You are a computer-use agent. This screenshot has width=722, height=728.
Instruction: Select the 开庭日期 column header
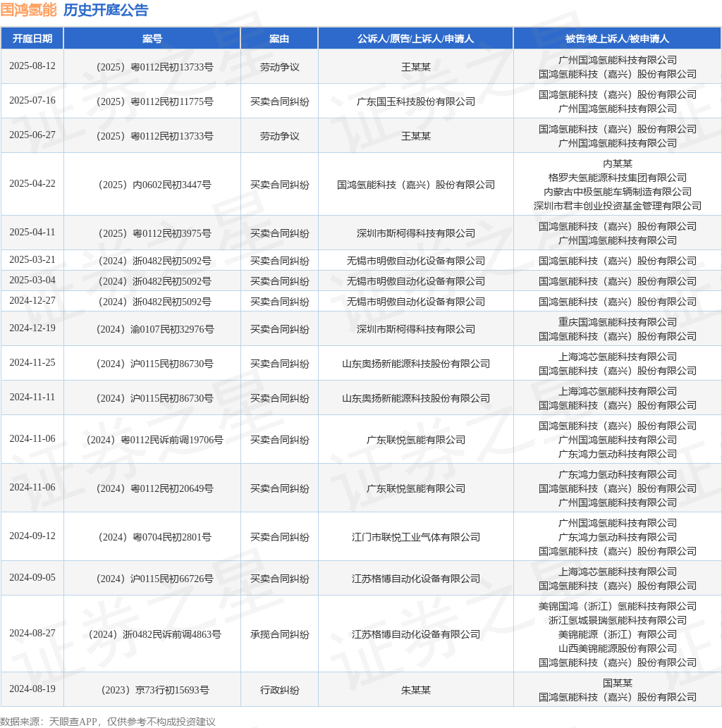coord(32,39)
